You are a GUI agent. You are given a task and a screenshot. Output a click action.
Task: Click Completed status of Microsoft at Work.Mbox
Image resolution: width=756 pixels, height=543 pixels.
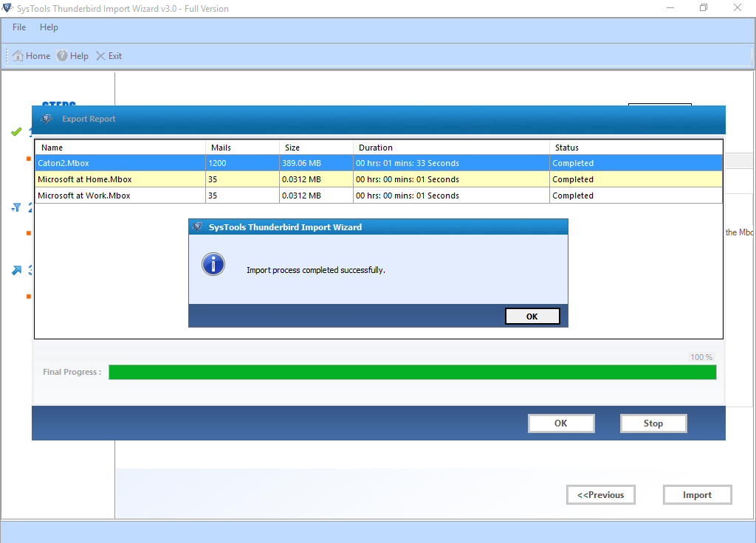636,196
